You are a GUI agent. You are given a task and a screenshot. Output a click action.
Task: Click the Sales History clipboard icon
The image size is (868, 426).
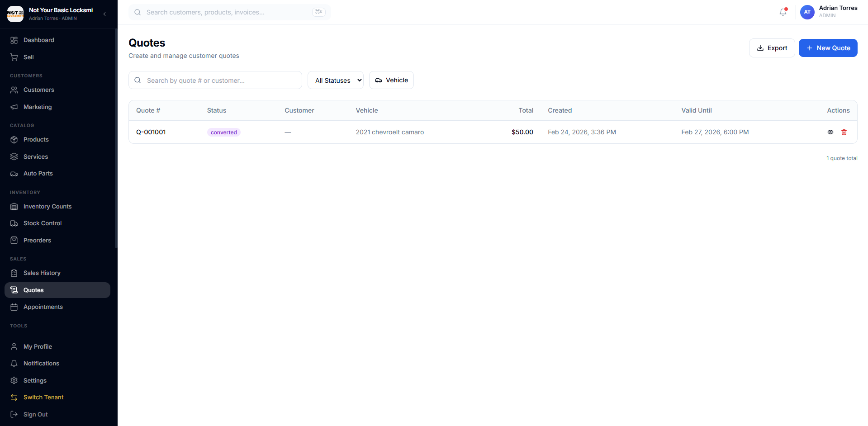[14, 273]
